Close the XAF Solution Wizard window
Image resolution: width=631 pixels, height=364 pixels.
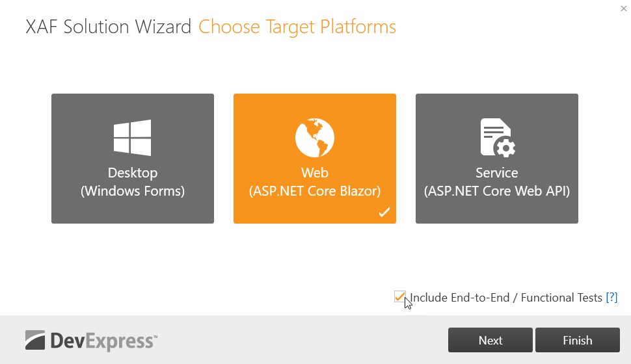623,8
